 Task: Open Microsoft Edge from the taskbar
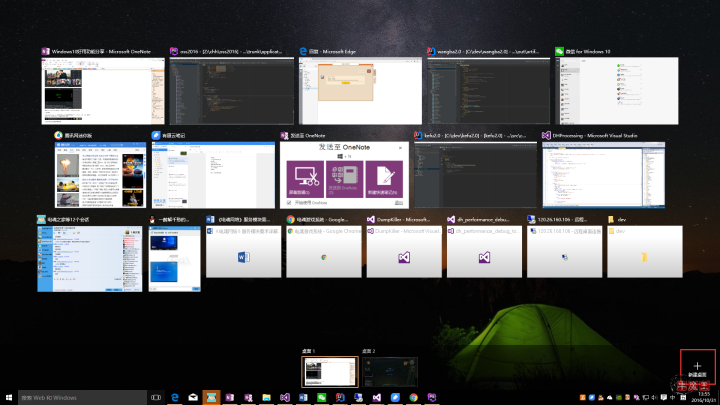click(x=174, y=398)
